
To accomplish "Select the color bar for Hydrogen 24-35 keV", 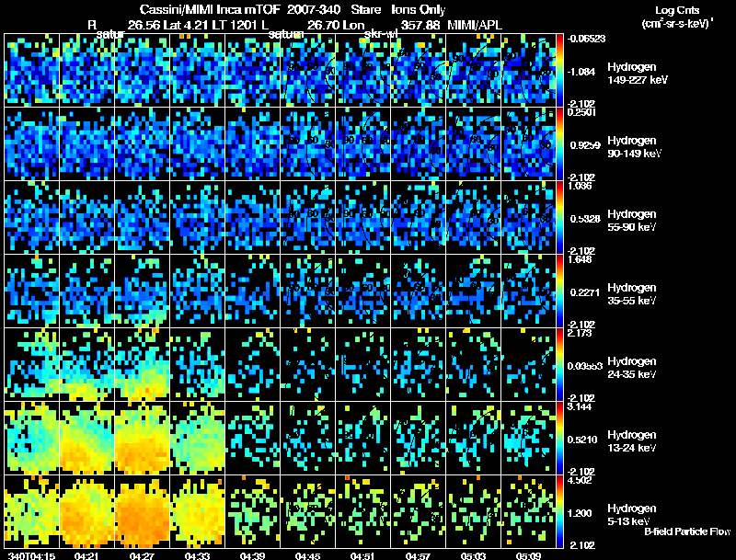I will click(559, 364).
